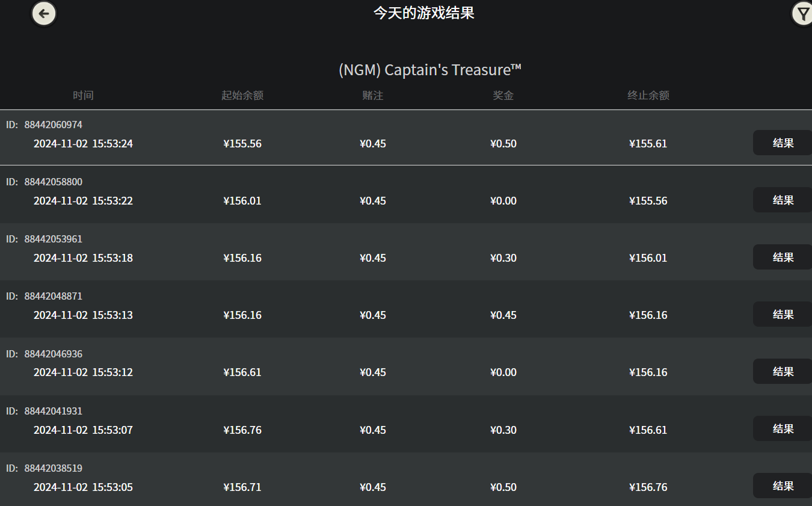View 结果 for the 15:53:05 round
This screenshot has width=812, height=506.
point(783,486)
